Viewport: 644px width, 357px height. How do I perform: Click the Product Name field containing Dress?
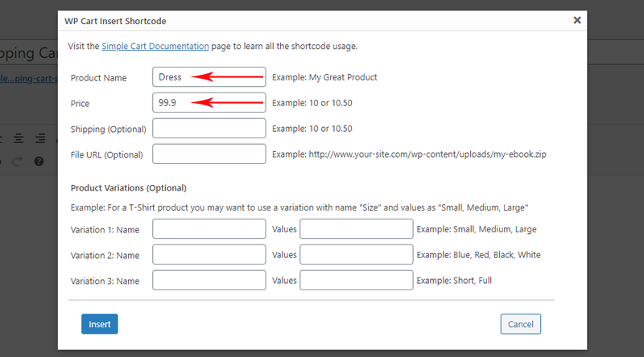tap(209, 76)
